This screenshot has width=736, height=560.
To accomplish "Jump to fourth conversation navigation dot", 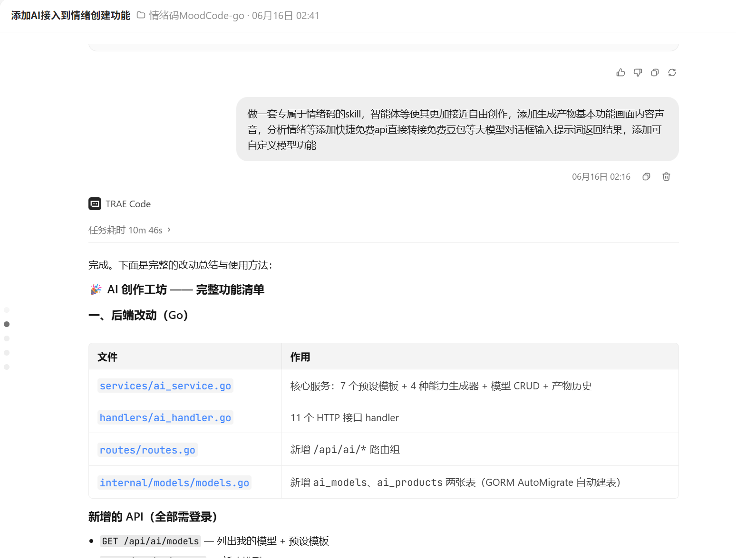I will click(7, 353).
